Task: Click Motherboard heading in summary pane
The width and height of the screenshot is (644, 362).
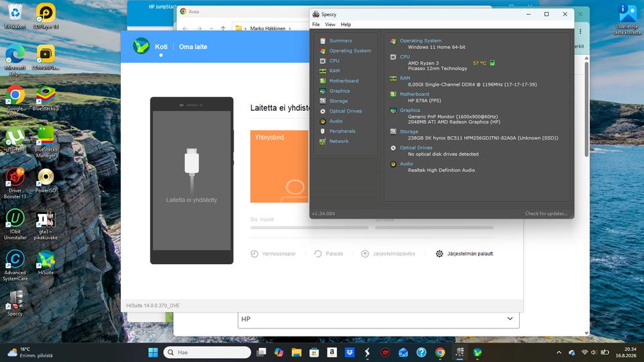Action: [x=414, y=94]
